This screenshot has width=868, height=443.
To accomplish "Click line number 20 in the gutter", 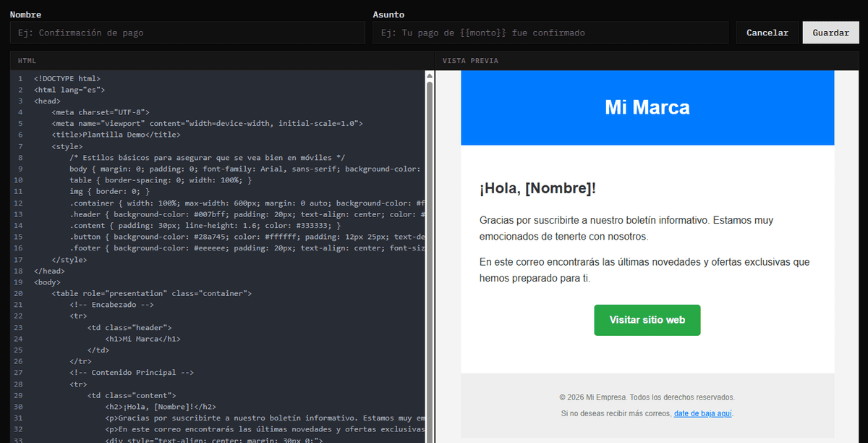I will (20, 293).
